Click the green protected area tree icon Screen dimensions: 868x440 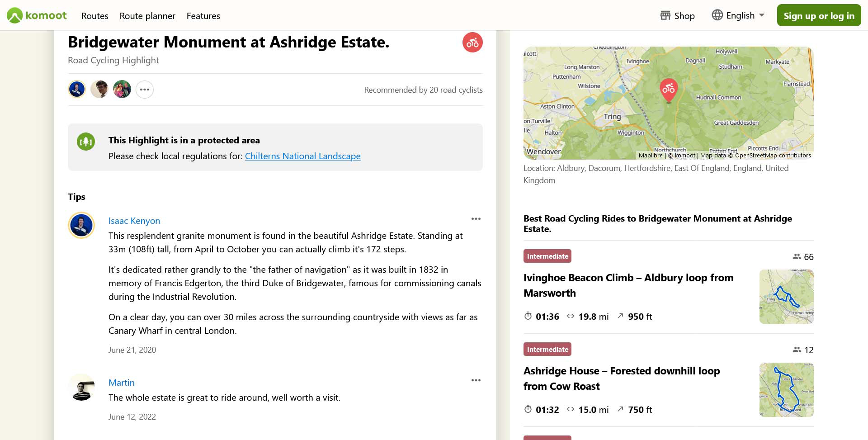(86, 142)
